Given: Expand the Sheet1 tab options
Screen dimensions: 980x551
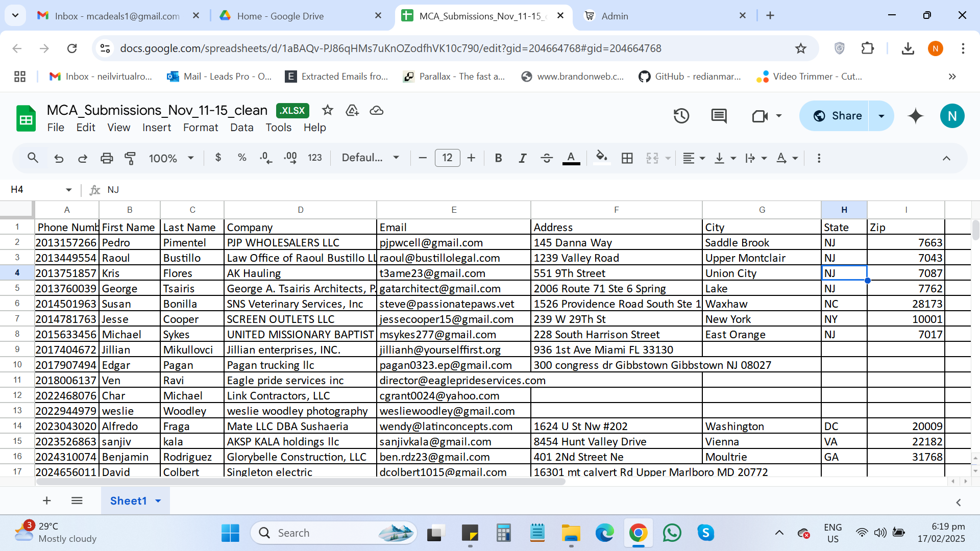Looking at the screenshot, I should tap(158, 501).
